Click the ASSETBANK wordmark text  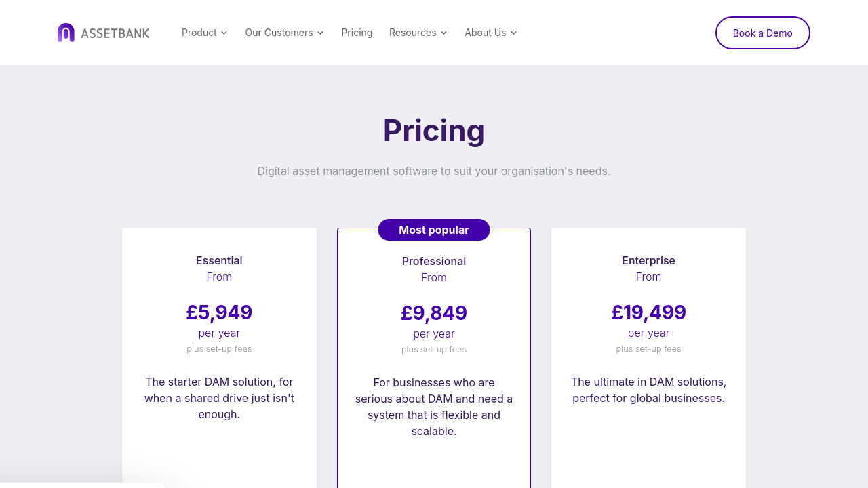115,33
